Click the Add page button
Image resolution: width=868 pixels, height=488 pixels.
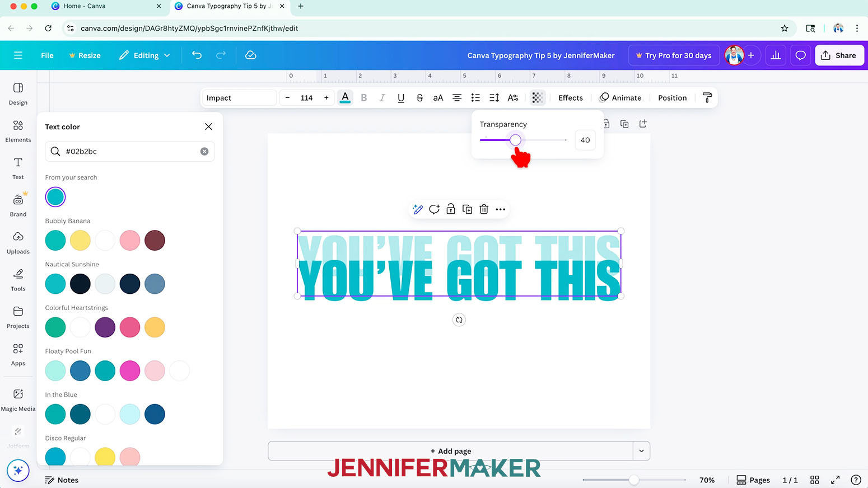tap(451, 451)
